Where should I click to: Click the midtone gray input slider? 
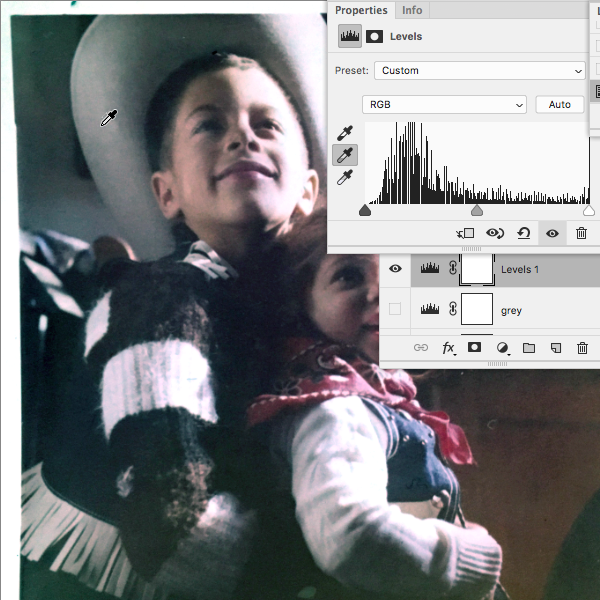(x=477, y=211)
